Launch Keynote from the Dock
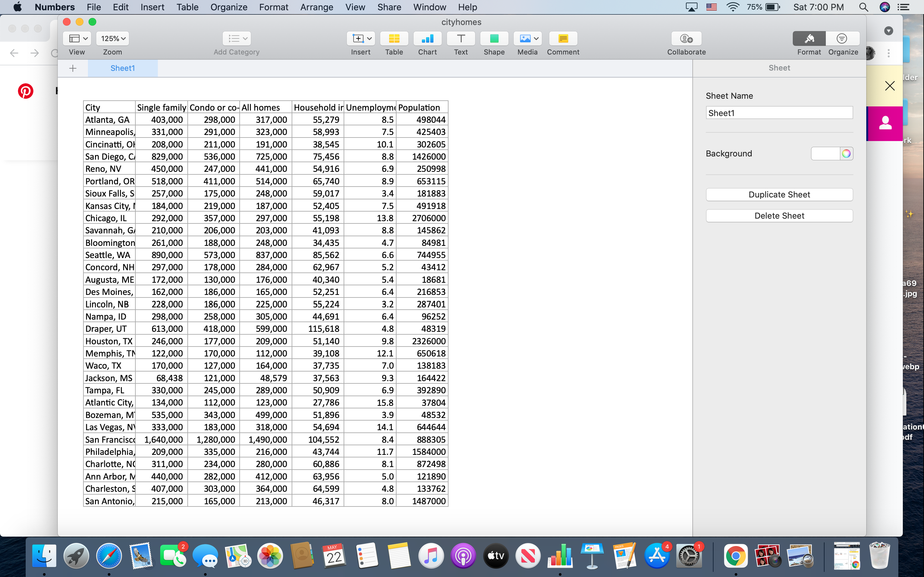This screenshot has height=577, width=924. [593, 556]
